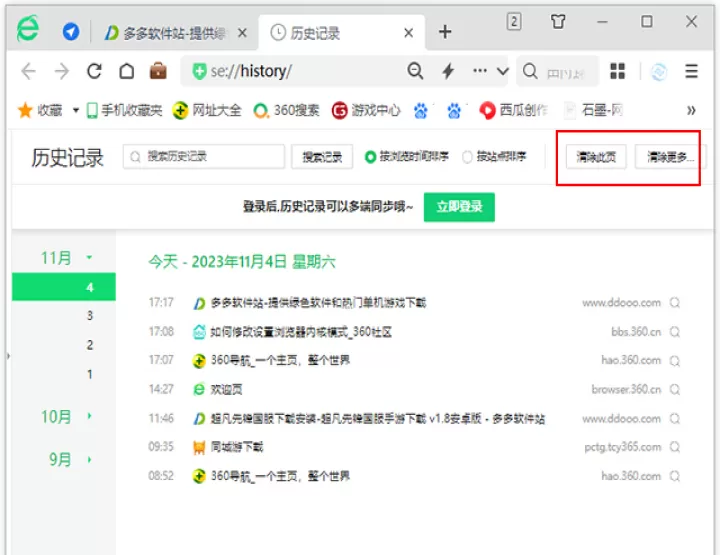Select day 3 in sidebar

[90, 316]
